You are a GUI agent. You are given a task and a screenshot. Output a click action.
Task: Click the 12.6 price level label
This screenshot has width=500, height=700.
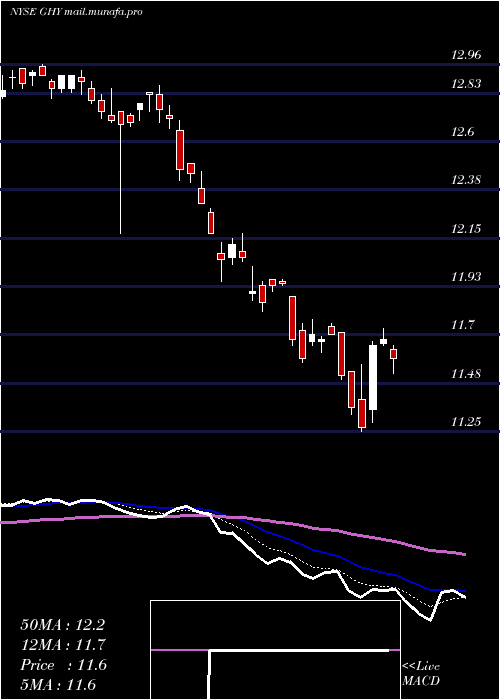(463, 132)
